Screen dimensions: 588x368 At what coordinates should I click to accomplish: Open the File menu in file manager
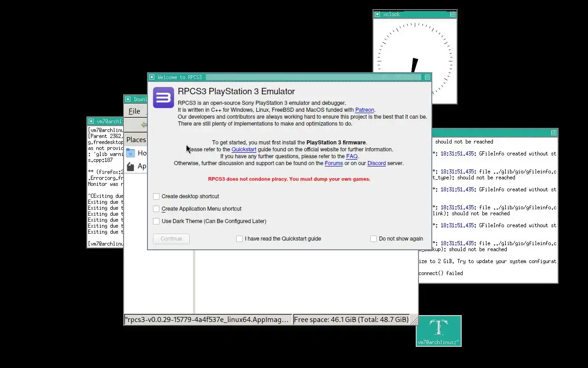pyautogui.click(x=134, y=111)
